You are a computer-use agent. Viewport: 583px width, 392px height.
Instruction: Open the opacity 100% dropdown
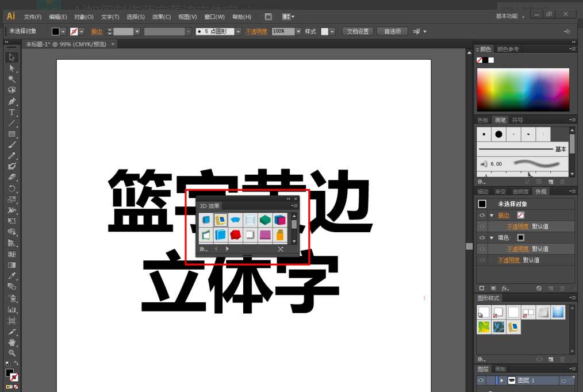(x=298, y=32)
